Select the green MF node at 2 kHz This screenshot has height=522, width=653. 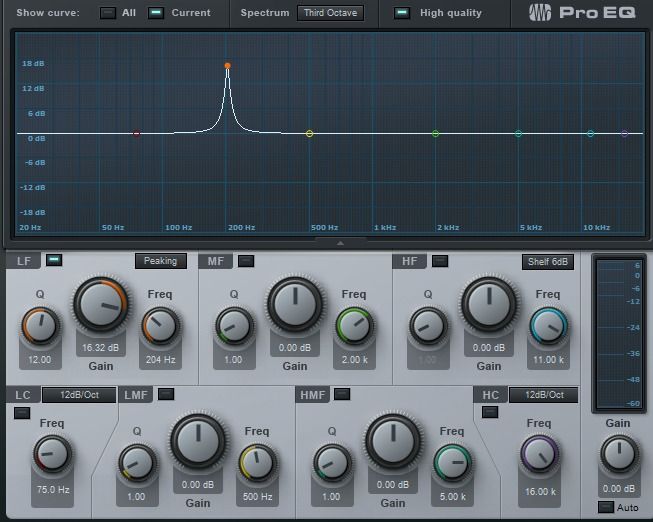tap(436, 134)
